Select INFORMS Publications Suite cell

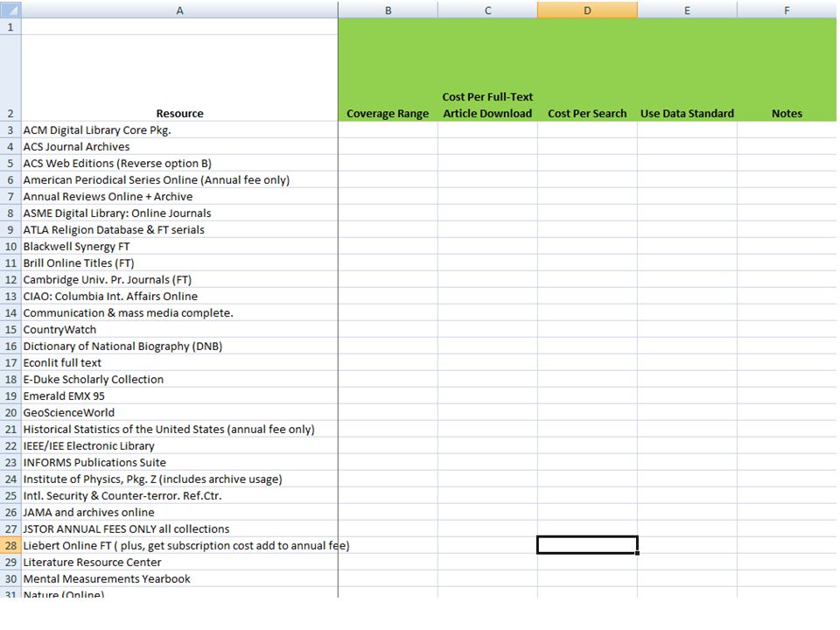[x=179, y=462]
